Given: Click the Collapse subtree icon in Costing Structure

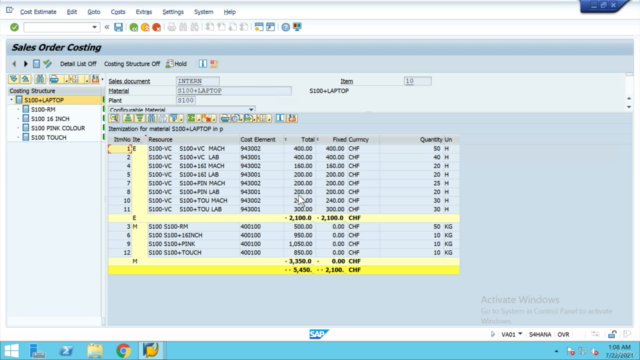Looking at the screenshot, I should click(25, 79).
